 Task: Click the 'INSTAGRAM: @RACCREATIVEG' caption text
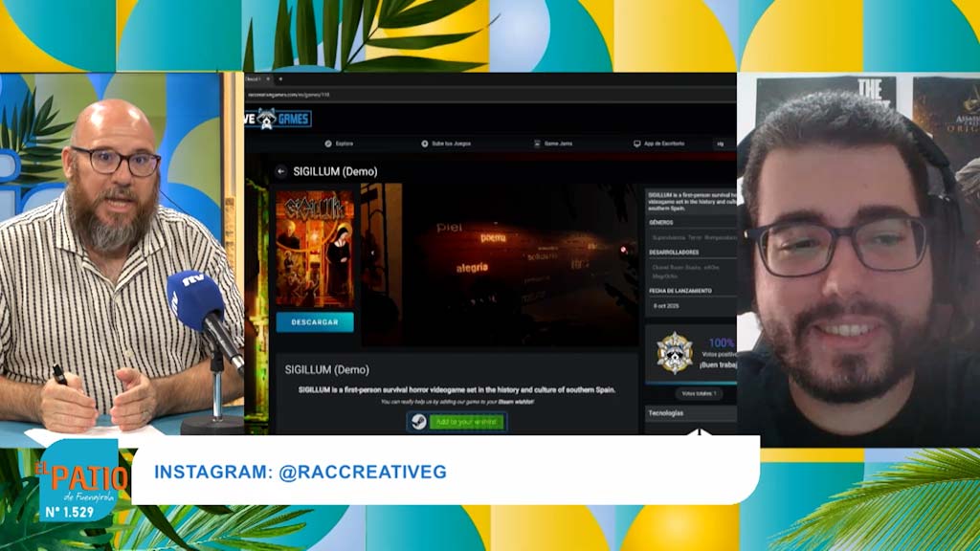tap(300, 472)
